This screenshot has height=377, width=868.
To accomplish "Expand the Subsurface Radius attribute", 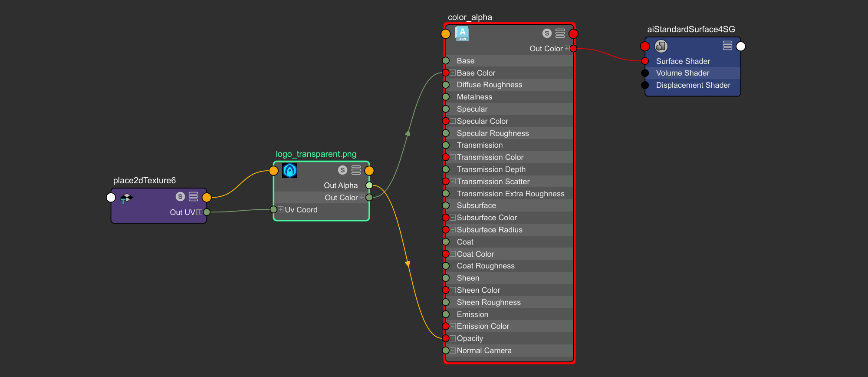I will point(453,230).
